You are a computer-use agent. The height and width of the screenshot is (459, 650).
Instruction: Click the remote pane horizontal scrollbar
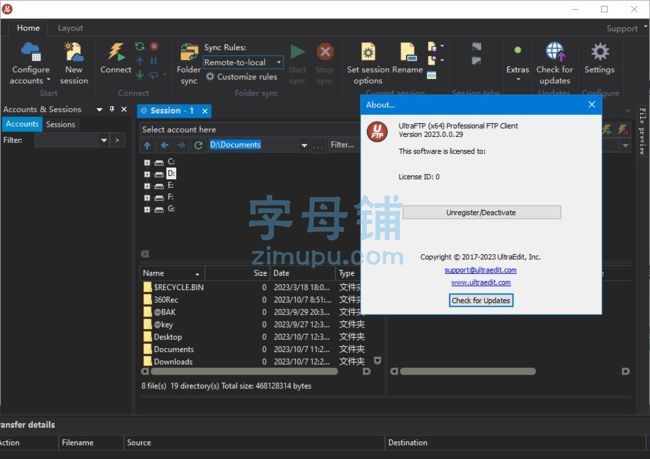tap(468, 372)
